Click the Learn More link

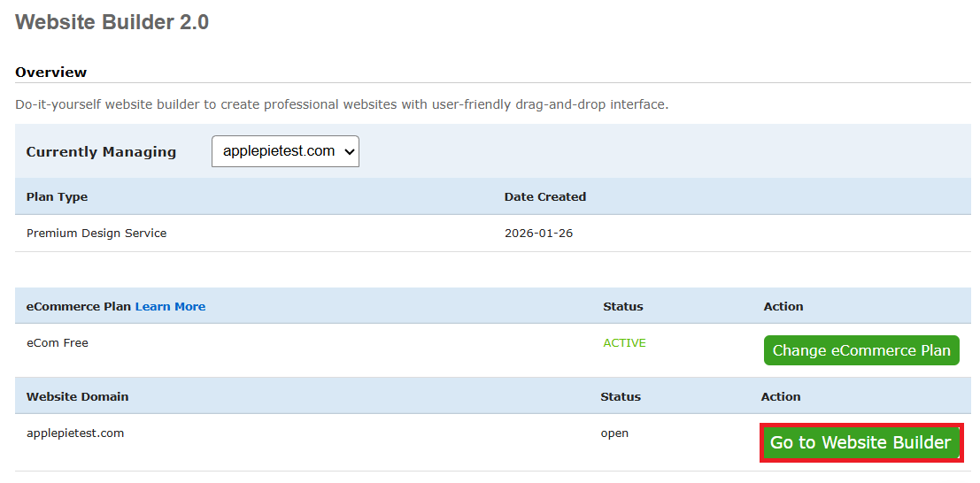click(170, 306)
